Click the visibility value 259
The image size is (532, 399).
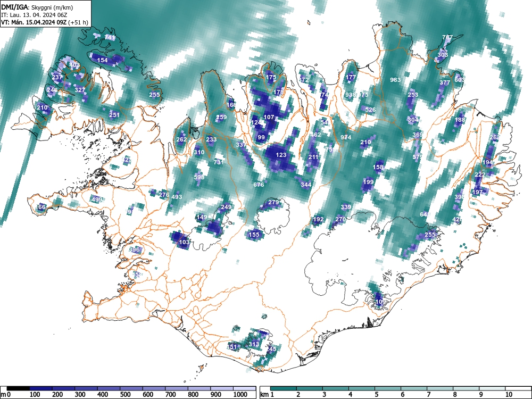(x=221, y=118)
